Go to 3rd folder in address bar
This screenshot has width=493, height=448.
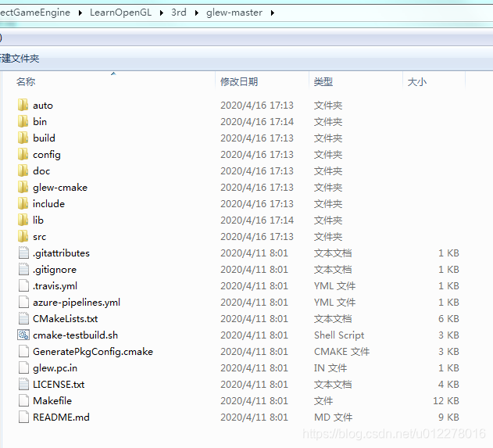coord(179,13)
